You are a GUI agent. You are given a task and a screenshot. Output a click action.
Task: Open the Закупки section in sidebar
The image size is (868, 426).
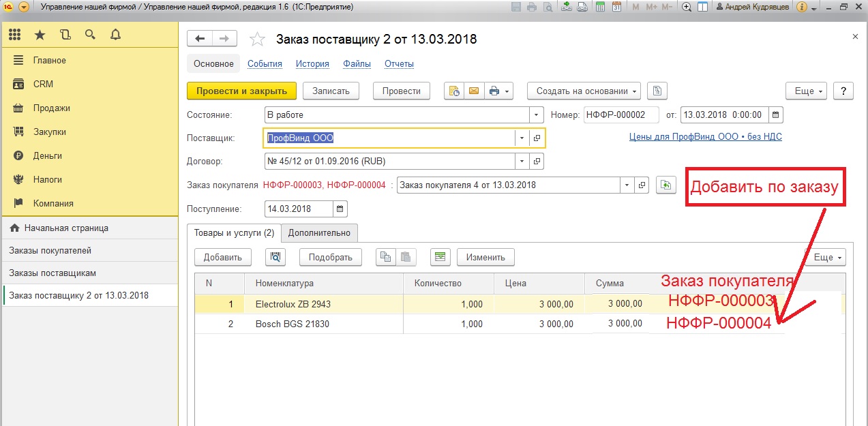click(49, 132)
